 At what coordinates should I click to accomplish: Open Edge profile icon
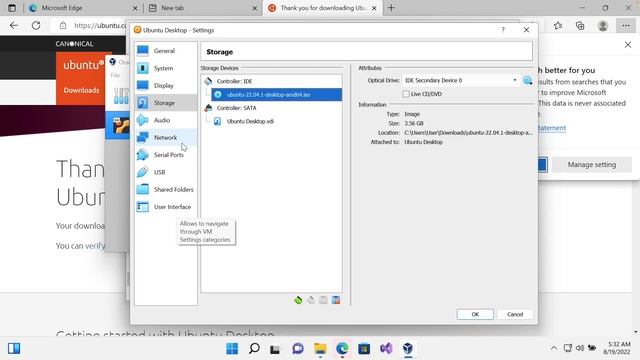tap(602, 26)
